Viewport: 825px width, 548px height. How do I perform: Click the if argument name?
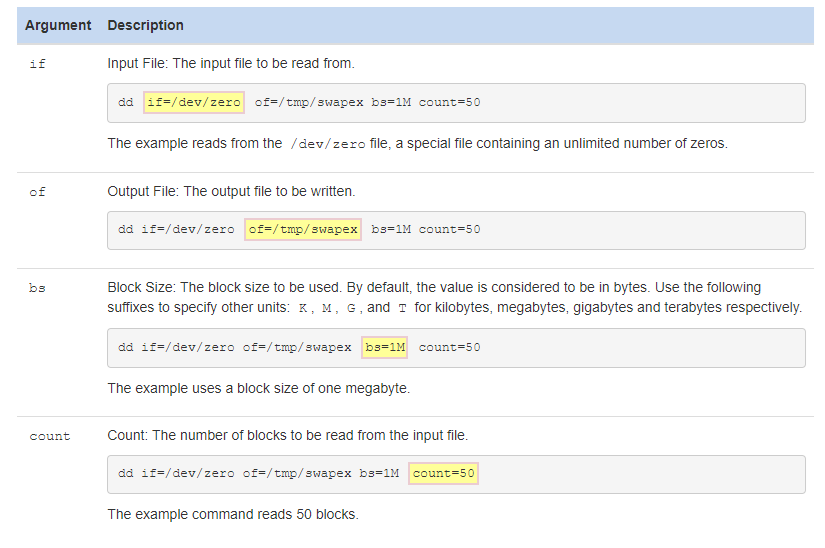(x=37, y=64)
